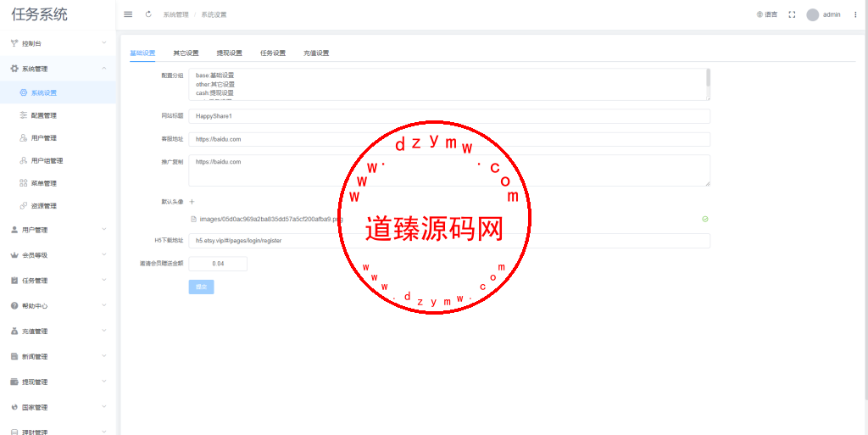Open the 语言 language globe selector
This screenshot has width=868, height=435.
pyautogui.click(x=766, y=14)
